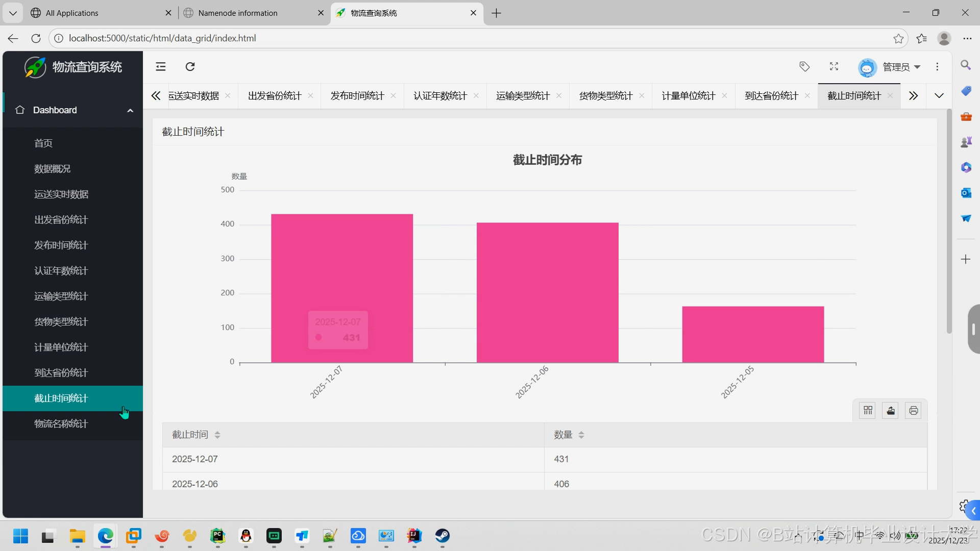
Task: Sort the table by the 数量 column
Action: coord(581,435)
